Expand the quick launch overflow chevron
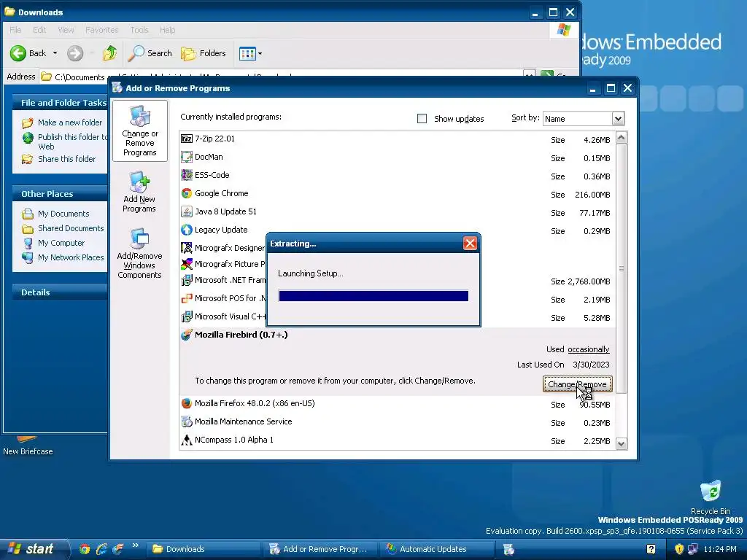This screenshot has width=747, height=560. click(x=135, y=545)
